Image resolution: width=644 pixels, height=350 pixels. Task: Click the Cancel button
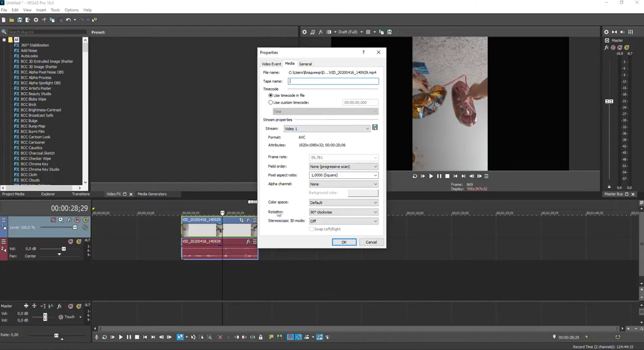(x=371, y=242)
